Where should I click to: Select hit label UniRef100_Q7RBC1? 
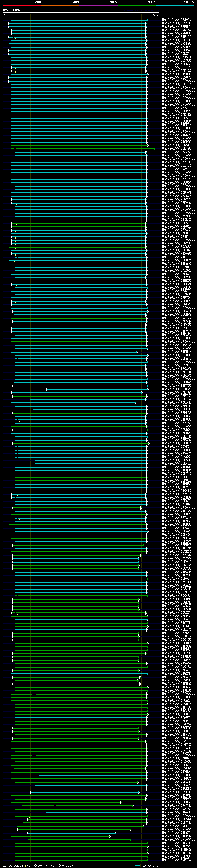pos(177,778)
